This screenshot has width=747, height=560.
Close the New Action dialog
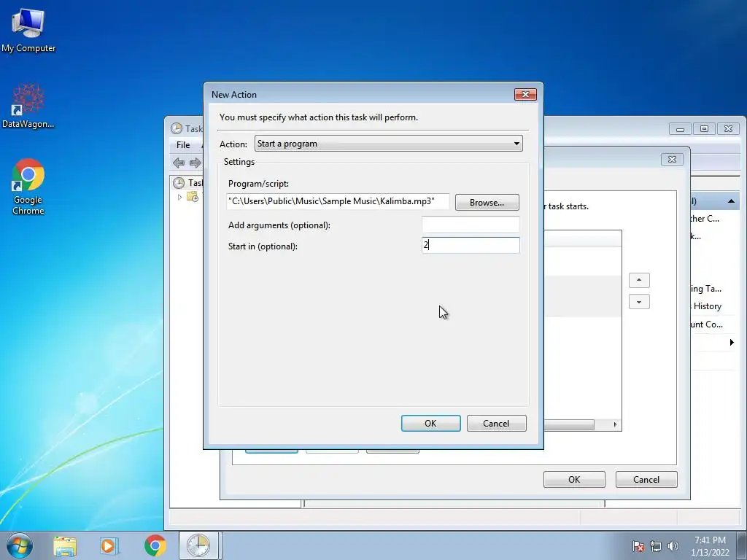[525, 94]
